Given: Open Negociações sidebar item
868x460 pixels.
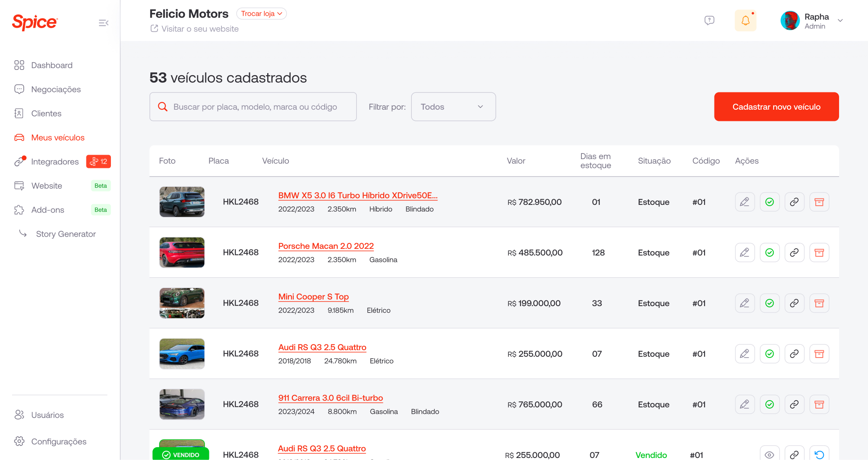Looking at the screenshot, I should click(x=56, y=89).
